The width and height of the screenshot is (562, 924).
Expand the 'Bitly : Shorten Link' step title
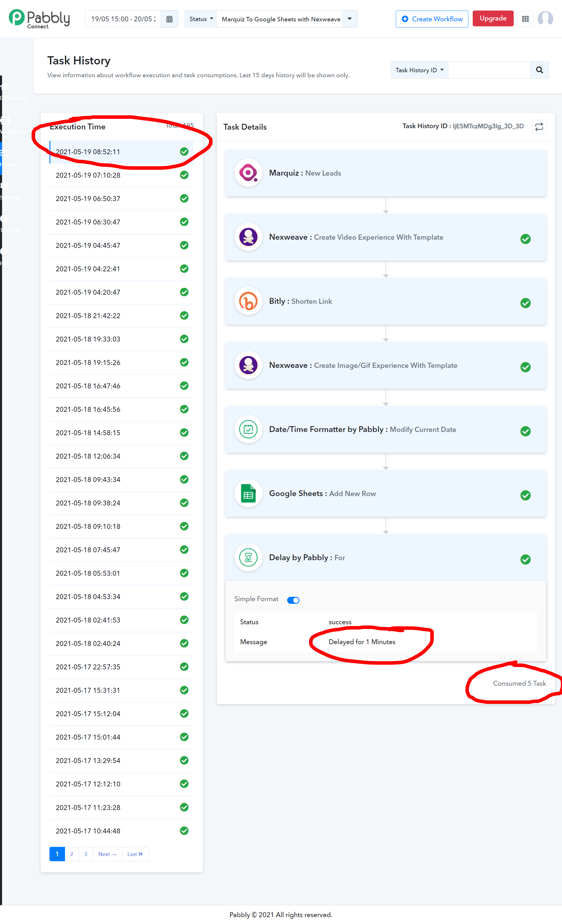coord(300,301)
